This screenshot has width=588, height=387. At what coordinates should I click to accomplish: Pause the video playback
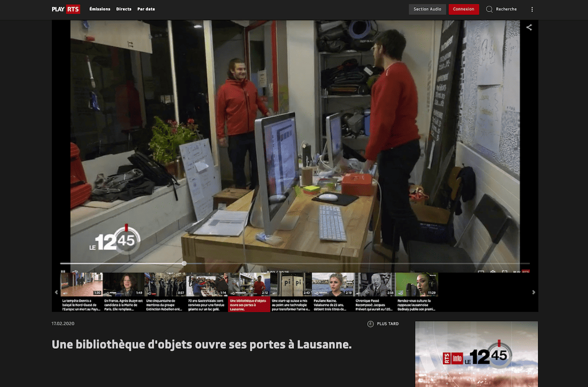(x=63, y=271)
